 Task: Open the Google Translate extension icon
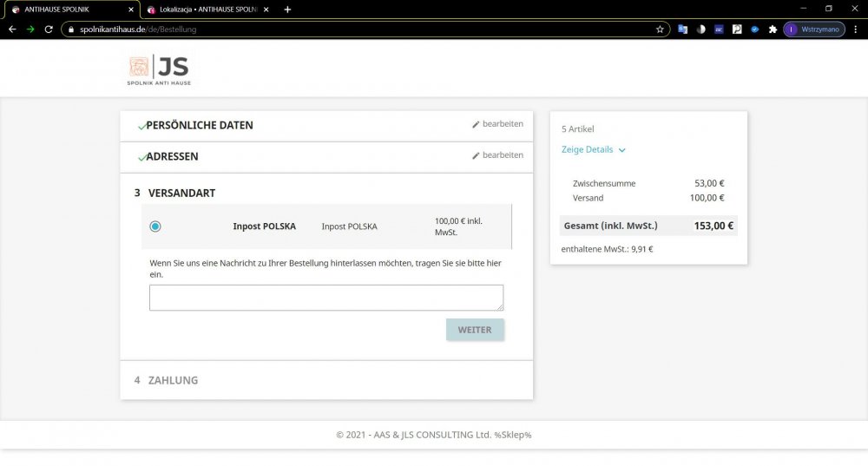(x=682, y=30)
